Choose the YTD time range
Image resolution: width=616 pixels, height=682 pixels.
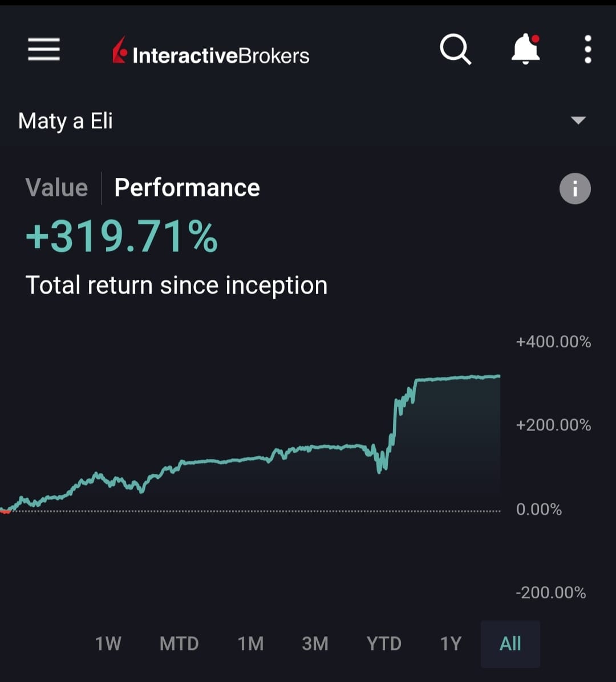(384, 644)
